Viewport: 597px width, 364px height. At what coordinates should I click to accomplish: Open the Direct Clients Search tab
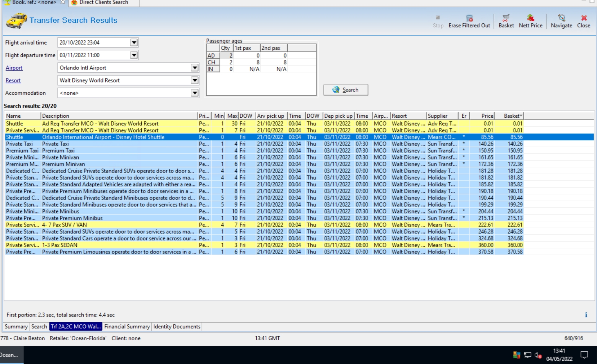[103, 3]
